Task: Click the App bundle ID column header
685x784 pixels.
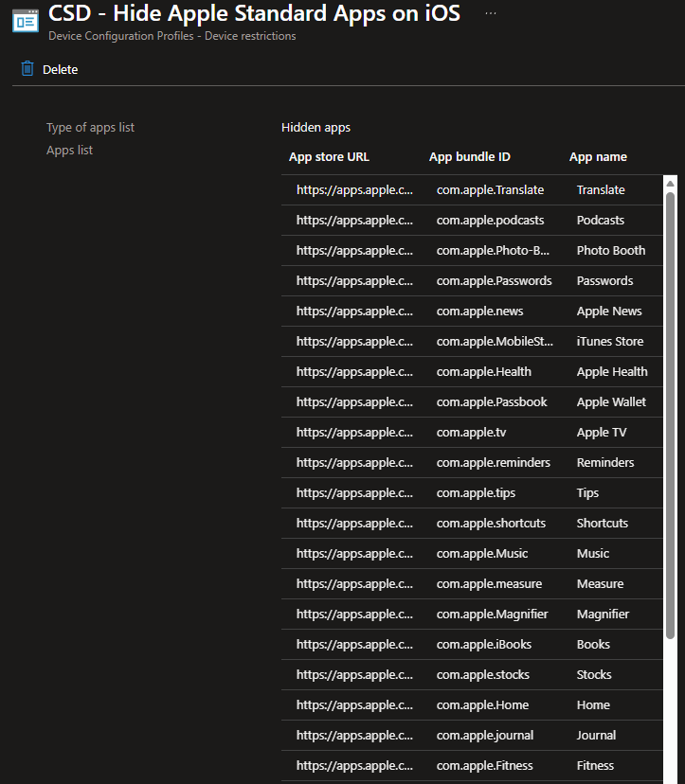Action: point(469,157)
